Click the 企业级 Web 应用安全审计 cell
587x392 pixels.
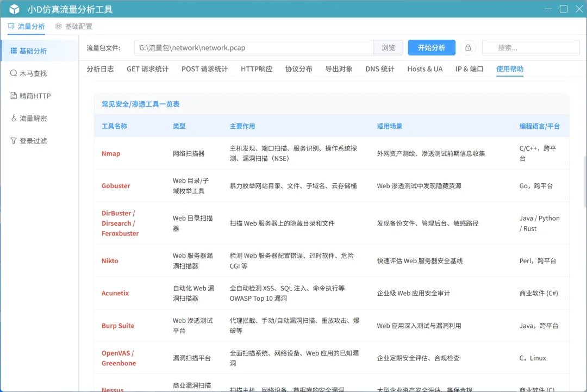(x=413, y=293)
